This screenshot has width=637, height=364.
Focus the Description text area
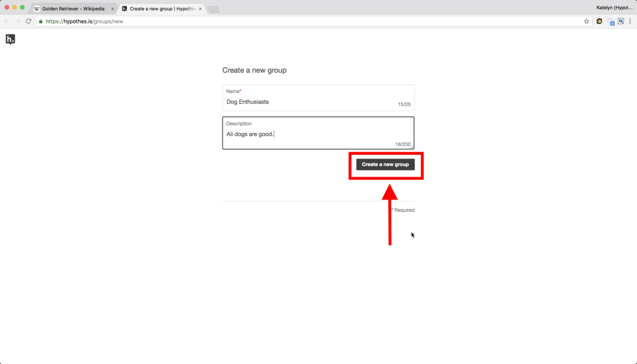[x=318, y=133]
